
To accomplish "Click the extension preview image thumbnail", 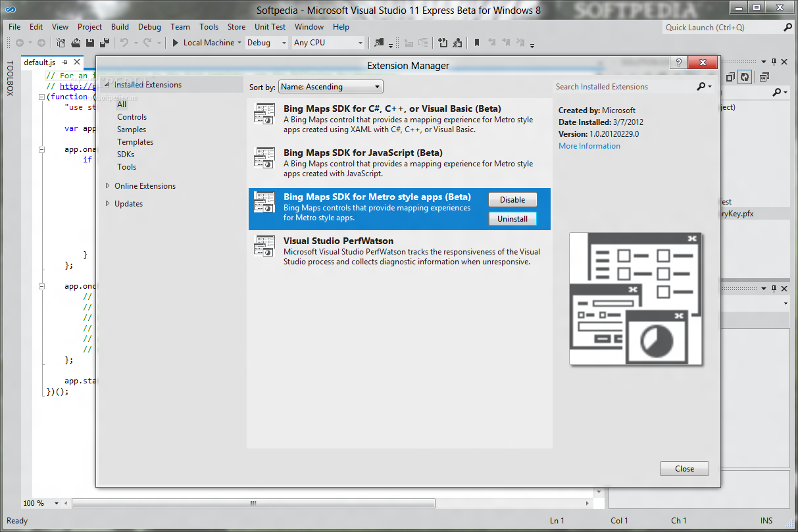I will [x=636, y=299].
